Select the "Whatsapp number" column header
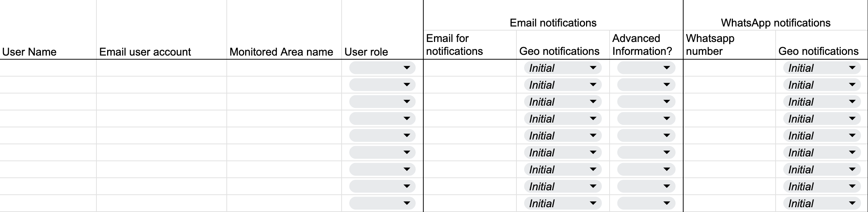 pos(710,45)
